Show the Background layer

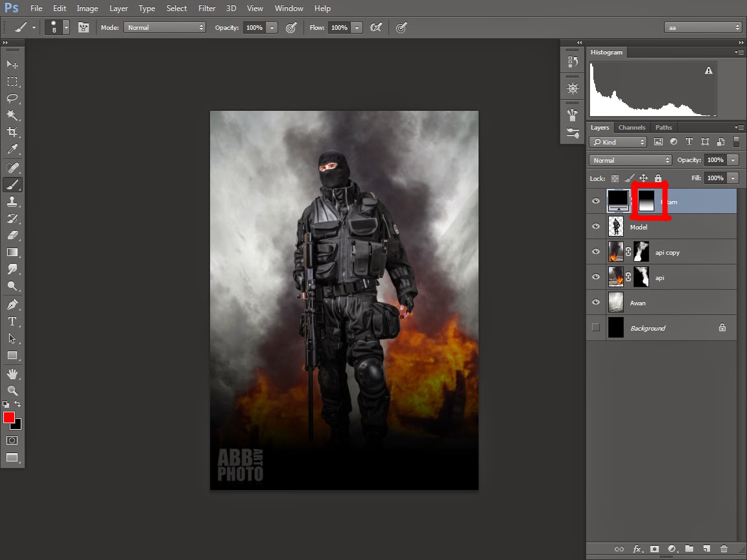pyautogui.click(x=596, y=328)
